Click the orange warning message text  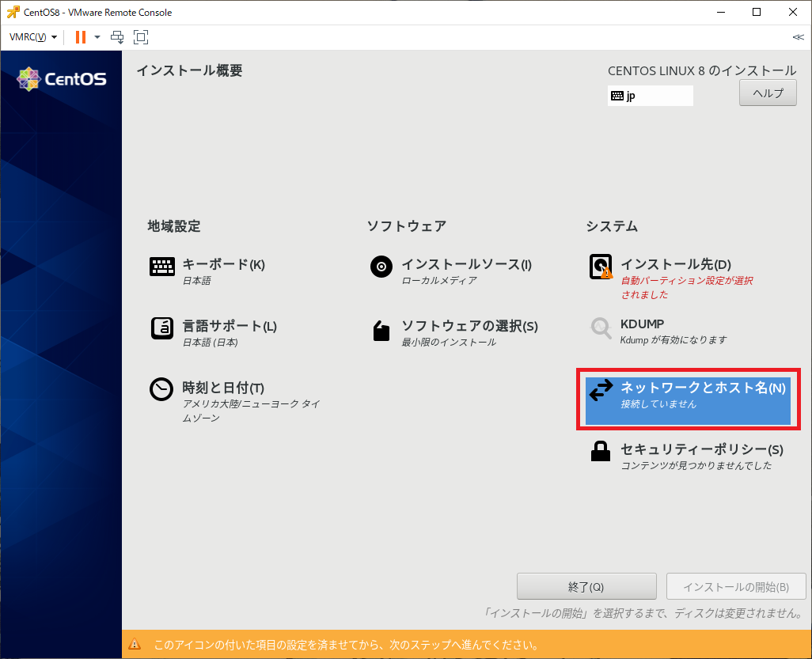coord(347,645)
